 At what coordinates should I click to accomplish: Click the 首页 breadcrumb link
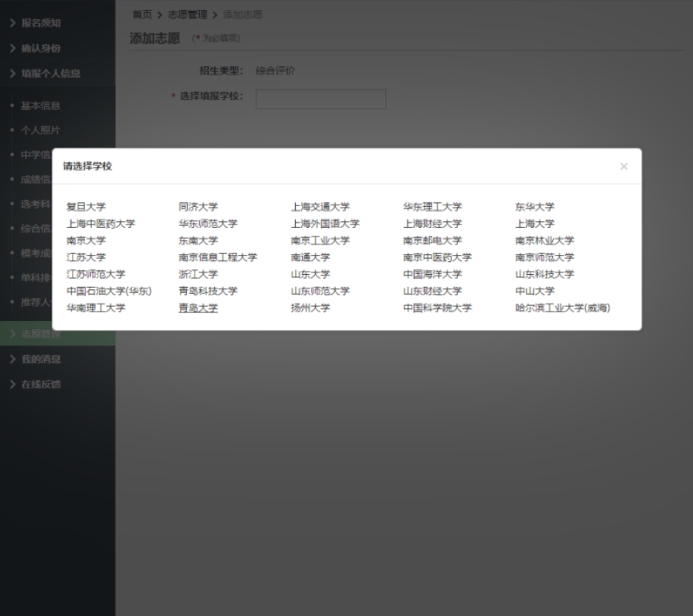141,14
